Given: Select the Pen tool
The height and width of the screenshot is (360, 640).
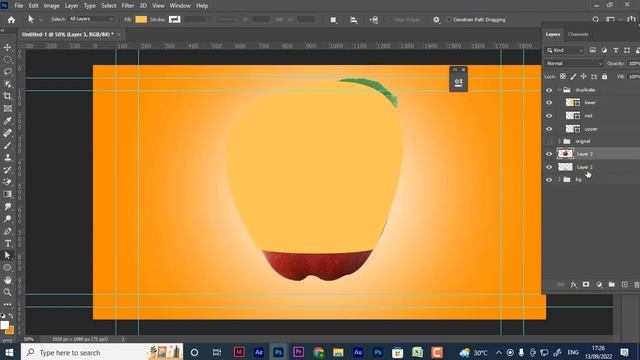Looking at the screenshot, I should click(x=7, y=231).
